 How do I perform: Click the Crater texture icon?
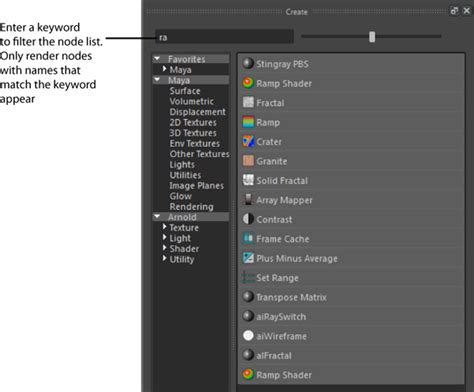tap(248, 141)
